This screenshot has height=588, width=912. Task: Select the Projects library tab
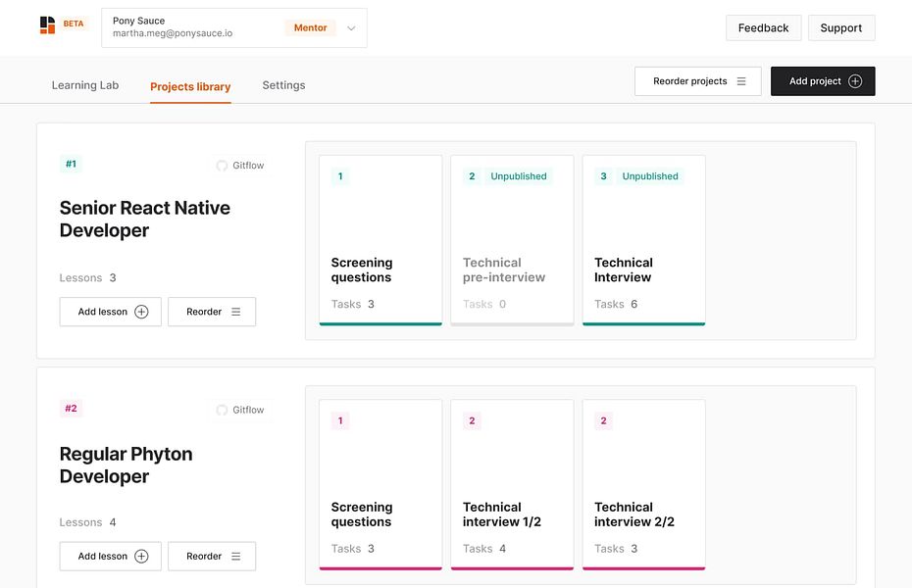190,86
